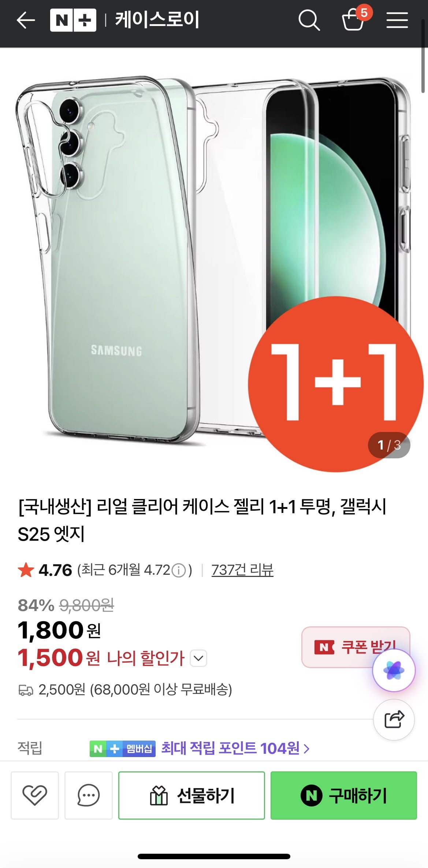Open 최대 적립 포인트 104원 details
Screen dimensions: 428x868
click(235, 748)
